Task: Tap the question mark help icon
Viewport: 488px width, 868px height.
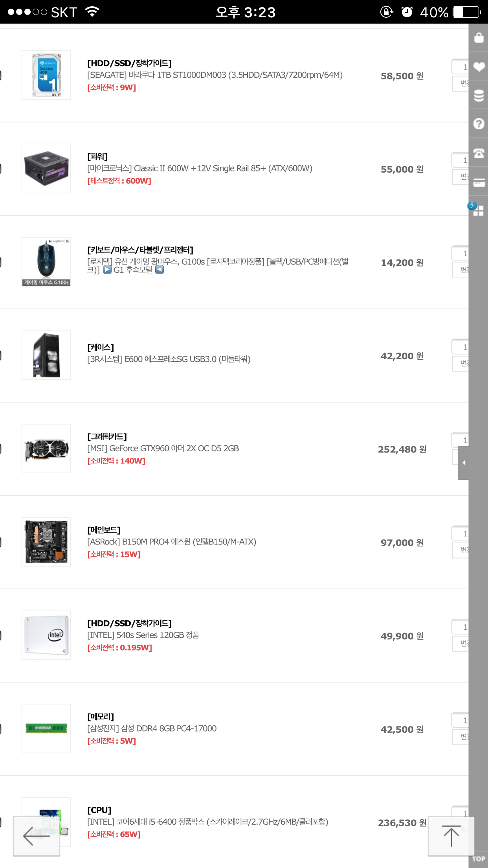Action: (479, 124)
